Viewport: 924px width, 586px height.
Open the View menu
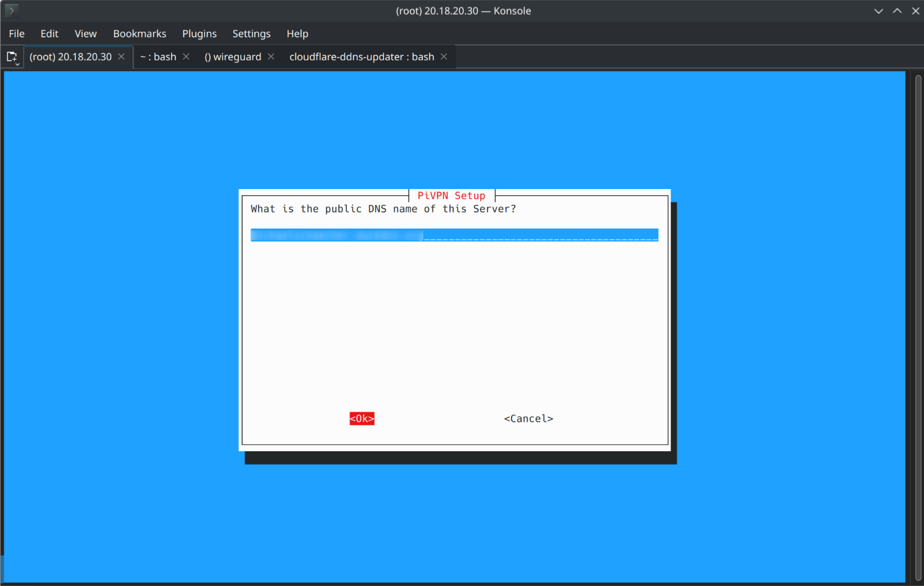(x=85, y=34)
